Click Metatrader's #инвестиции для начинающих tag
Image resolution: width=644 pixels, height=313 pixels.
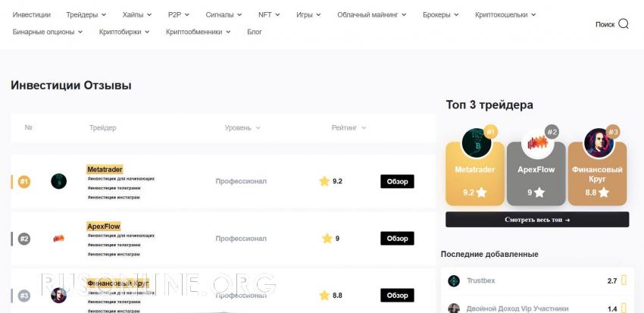pos(120,179)
